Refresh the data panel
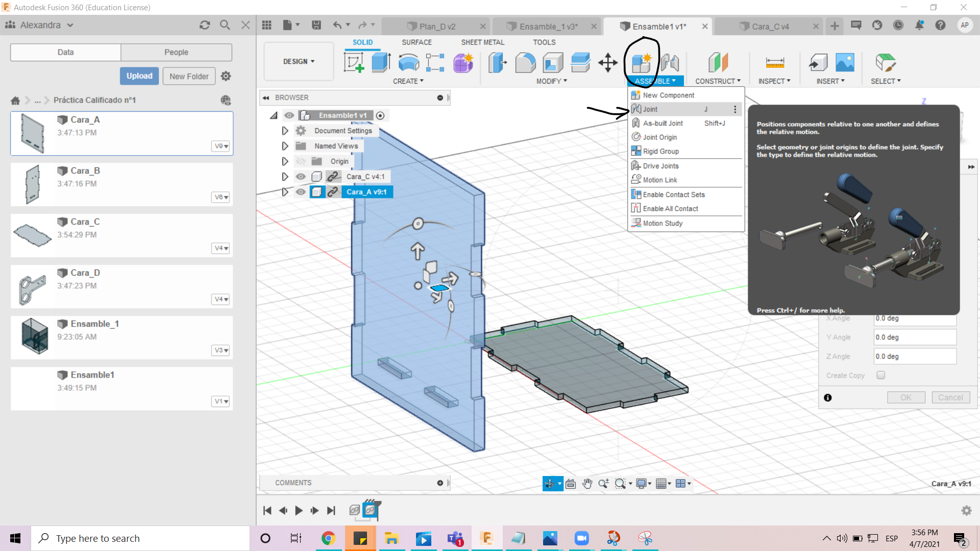 click(205, 25)
